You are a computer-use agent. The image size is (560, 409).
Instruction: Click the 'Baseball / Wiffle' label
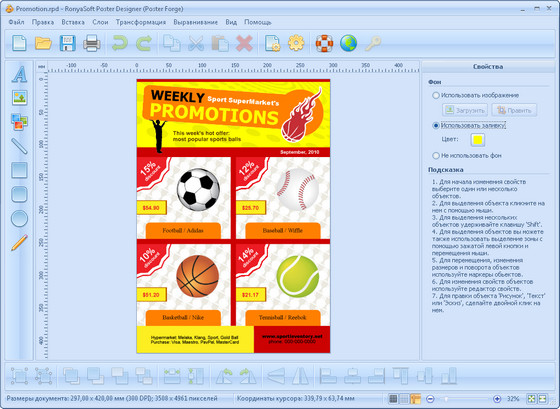point(283,231)
